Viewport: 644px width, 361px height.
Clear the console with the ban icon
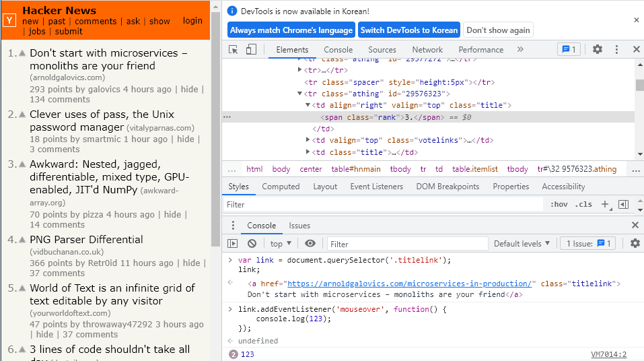(252, 243)
